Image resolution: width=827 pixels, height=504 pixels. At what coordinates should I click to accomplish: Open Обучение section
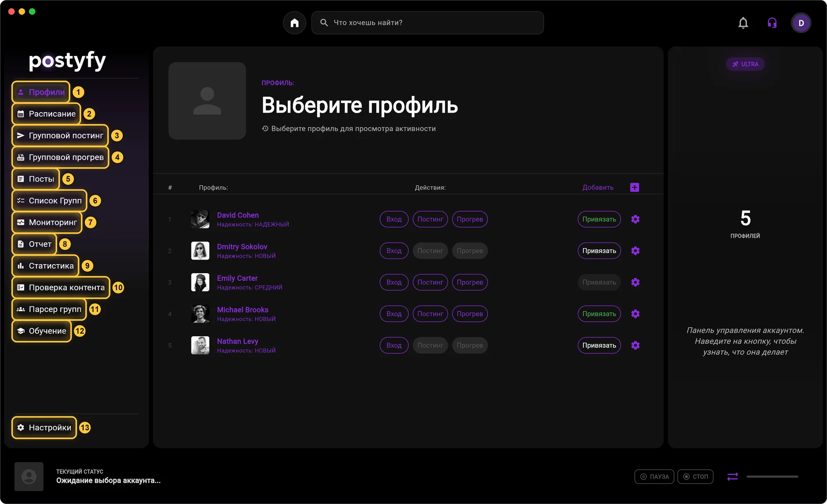click(x=42, y=331)
